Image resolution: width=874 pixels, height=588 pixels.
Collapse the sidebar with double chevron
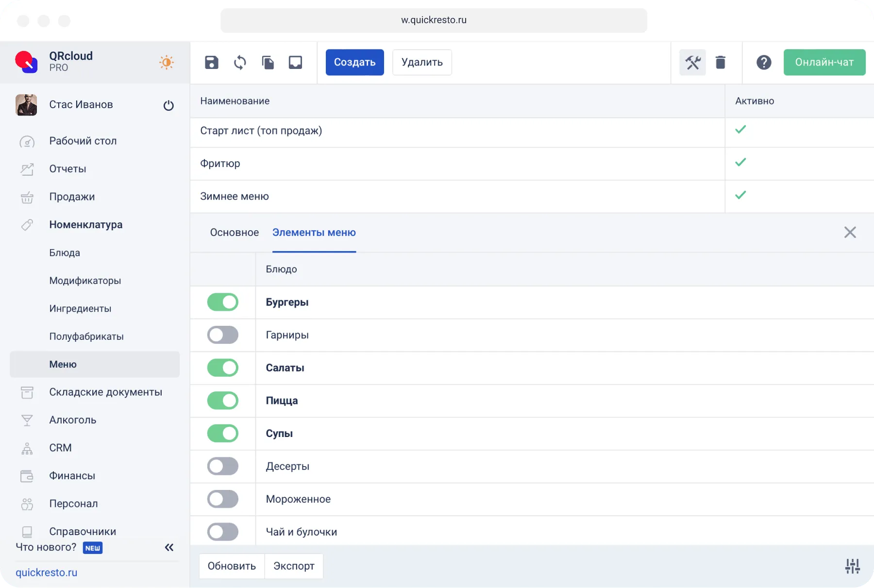point(169,548)
